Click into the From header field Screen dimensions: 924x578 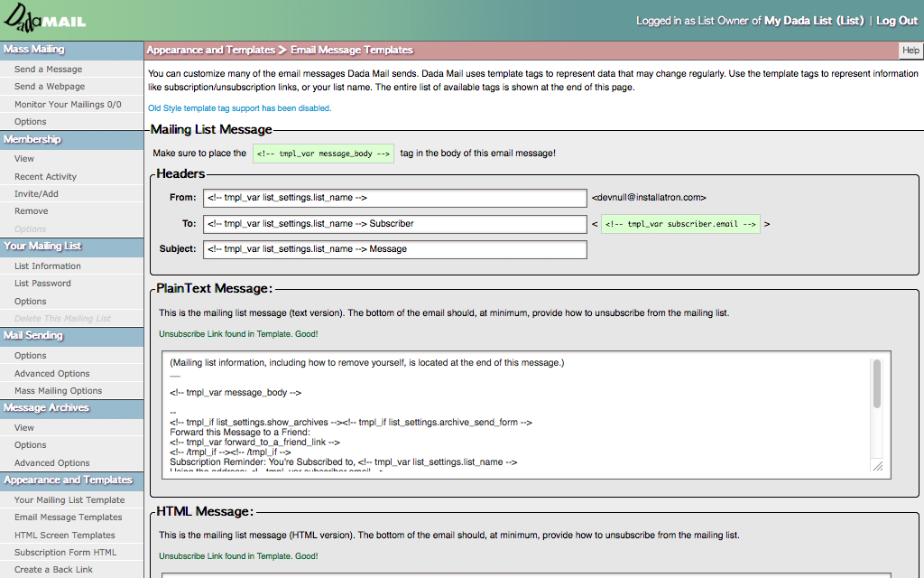395,198
